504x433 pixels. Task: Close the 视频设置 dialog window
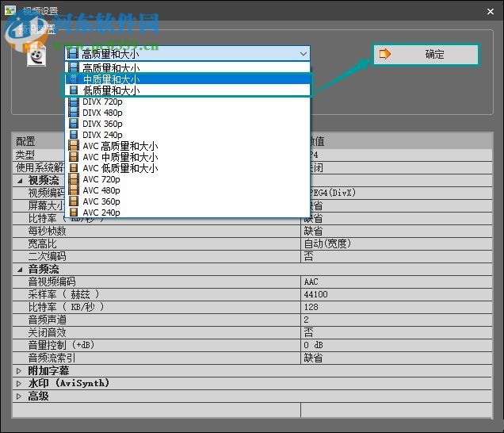coord(491,11)
